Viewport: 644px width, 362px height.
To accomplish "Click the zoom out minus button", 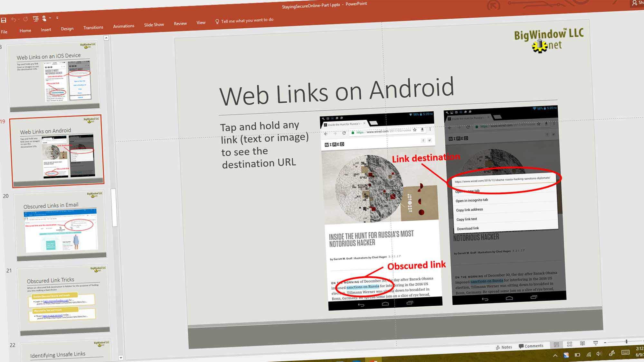I will [605, 342].
